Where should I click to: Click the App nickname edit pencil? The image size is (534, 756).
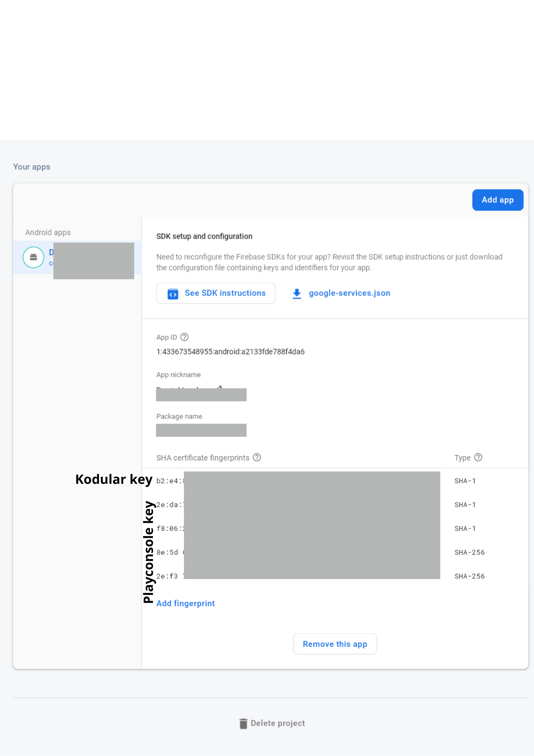pos(220,387)
